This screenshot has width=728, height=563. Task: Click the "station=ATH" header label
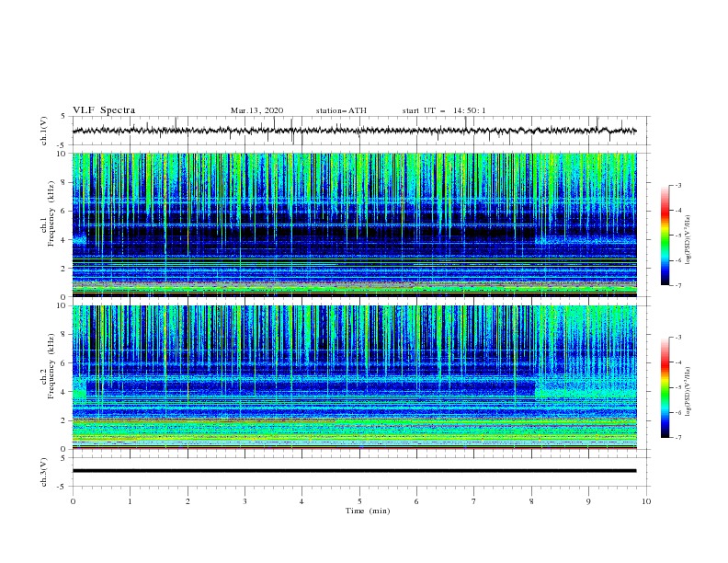[x=341, y=110]
